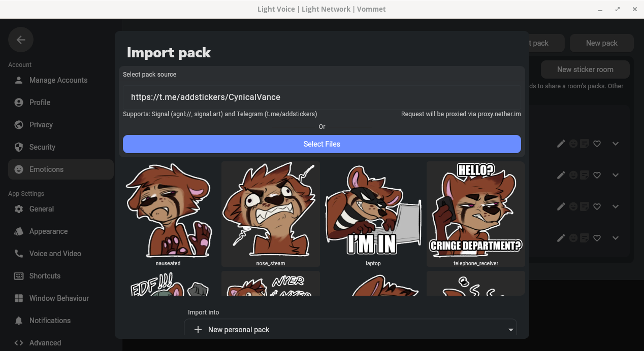This screenshot has height=351, width=644.
Task: Select the nose_steam sticker thumbnail
Action: (271, 214)
